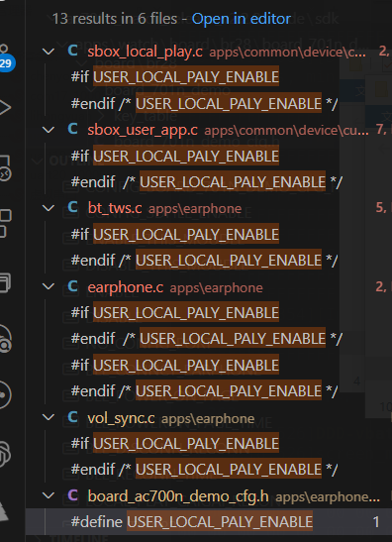Collapse board_ac700n_demo_cfg.h search results

pyautogui.click(x=49, y=495)
